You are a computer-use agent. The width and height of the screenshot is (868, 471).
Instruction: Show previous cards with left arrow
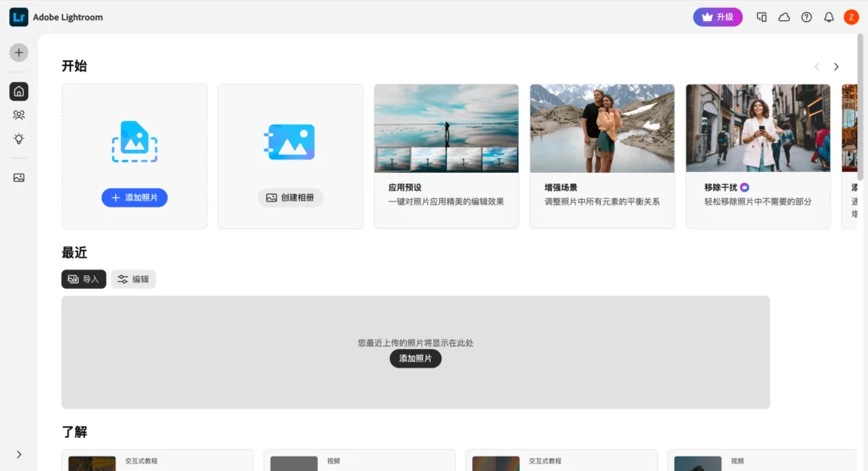[x=816, y=67]
